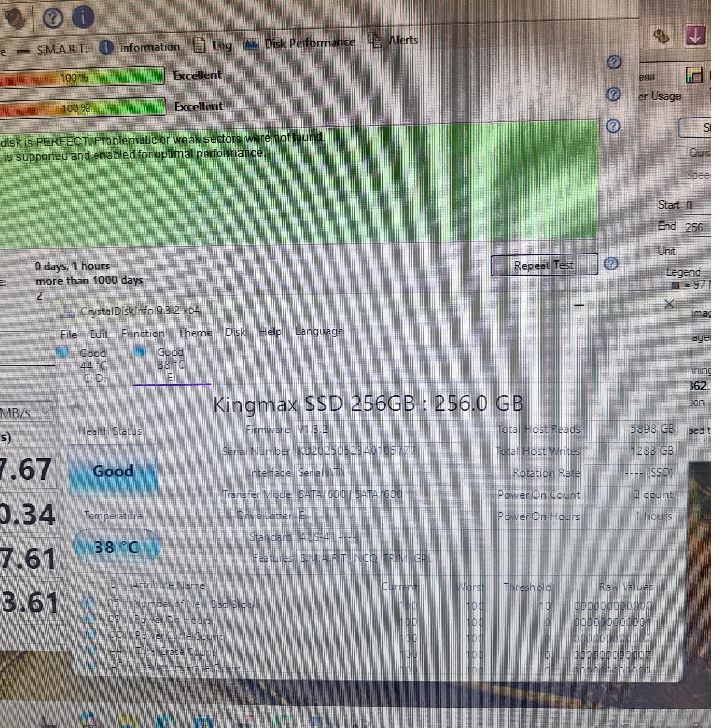Open the Theme menu
This screenshot has width=728, height=728.
[195, 333]
